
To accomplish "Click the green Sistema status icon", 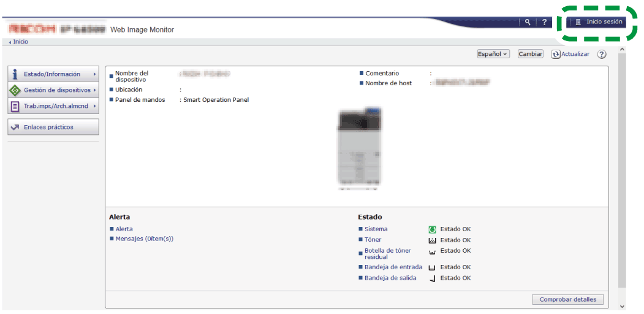I will pyautogui.click(x=432, y=229).
